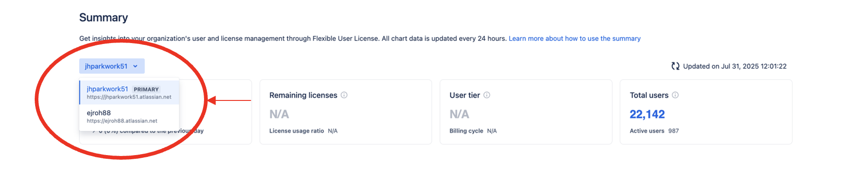This screenshot has height=187, width=868.
Task: Click info icon next to User tier
Action: coord(487,95)
